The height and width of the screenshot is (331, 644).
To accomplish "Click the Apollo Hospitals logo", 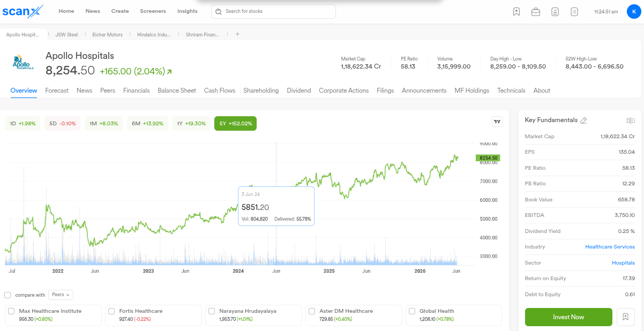I will (x=23, y=63).
